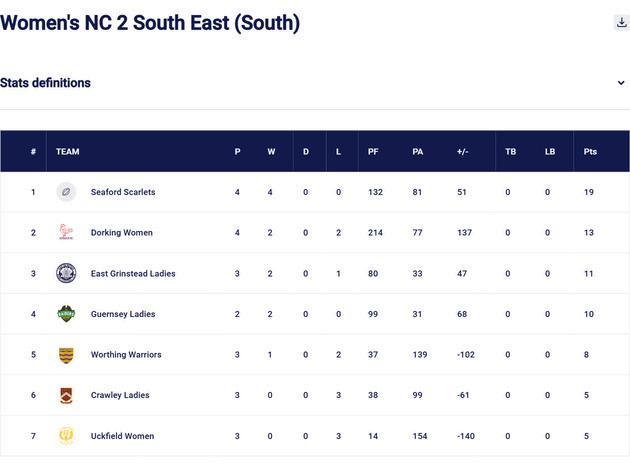630x475 pixels.
Task: Click the Worthing Warriors team logo
Action: (66, 355)
